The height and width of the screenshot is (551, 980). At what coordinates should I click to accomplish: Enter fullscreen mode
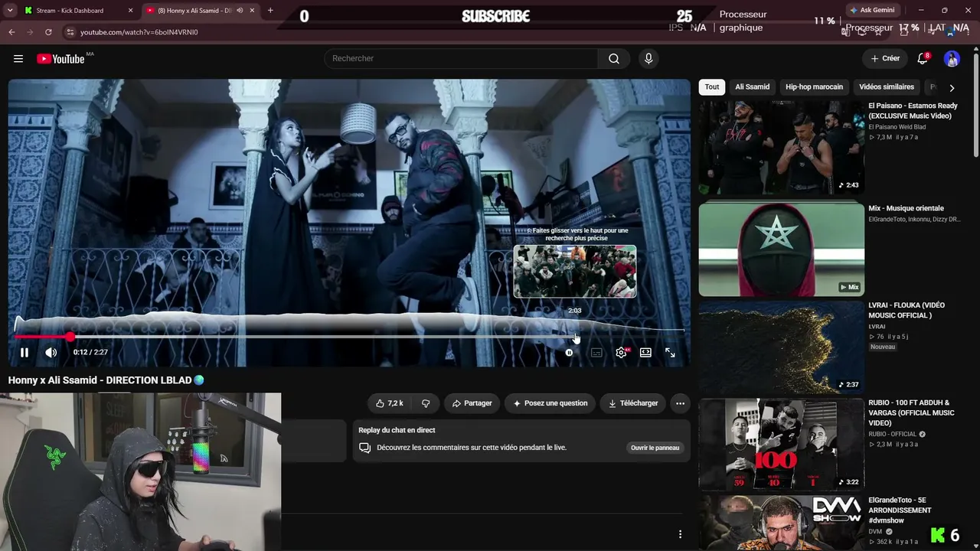click(x=670, y=353)
